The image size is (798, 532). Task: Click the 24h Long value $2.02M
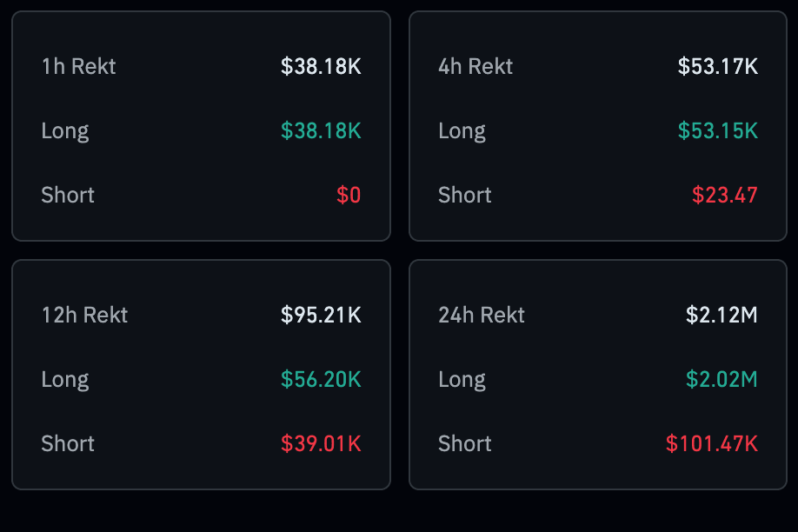722,380
